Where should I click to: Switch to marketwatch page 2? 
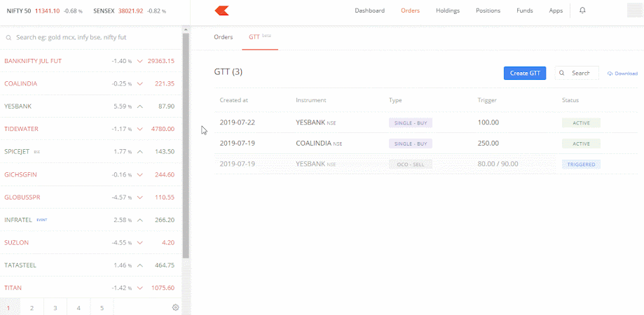pos(32,307)
